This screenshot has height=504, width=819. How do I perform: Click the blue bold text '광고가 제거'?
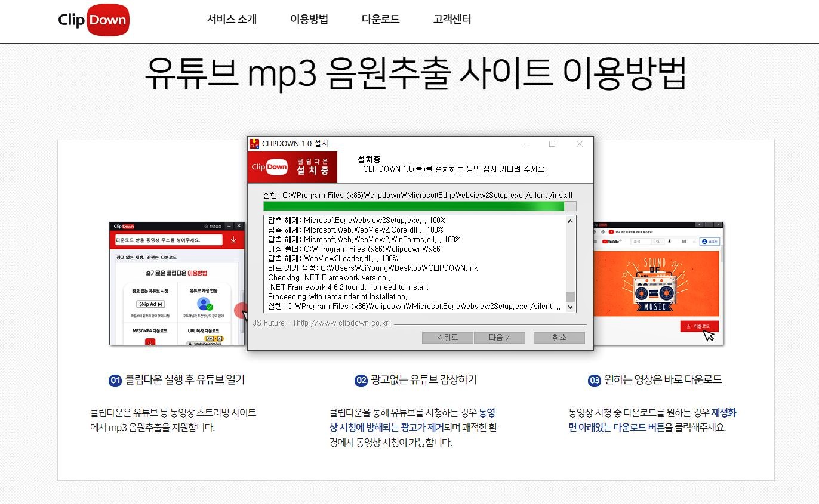[x=422, y=427]
